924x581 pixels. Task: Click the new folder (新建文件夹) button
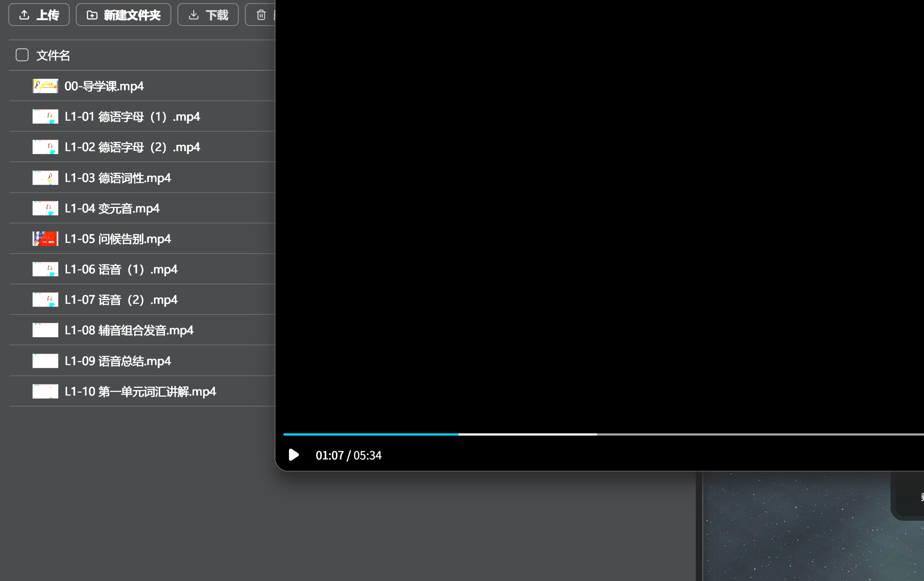(123, 15)
